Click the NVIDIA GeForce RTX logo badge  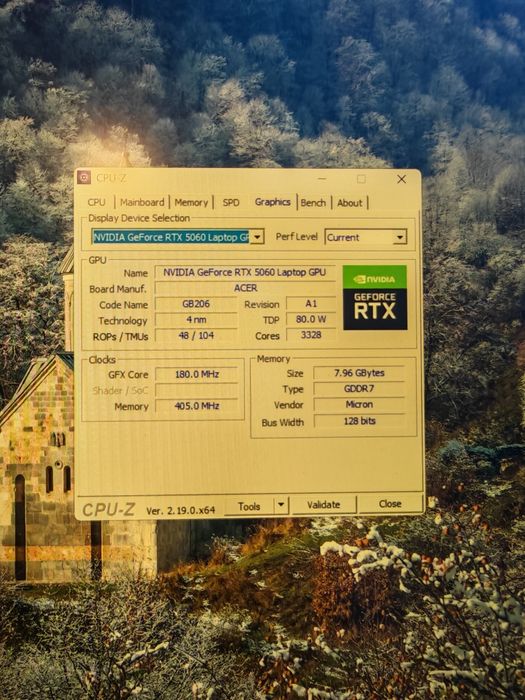coord(375,297)
